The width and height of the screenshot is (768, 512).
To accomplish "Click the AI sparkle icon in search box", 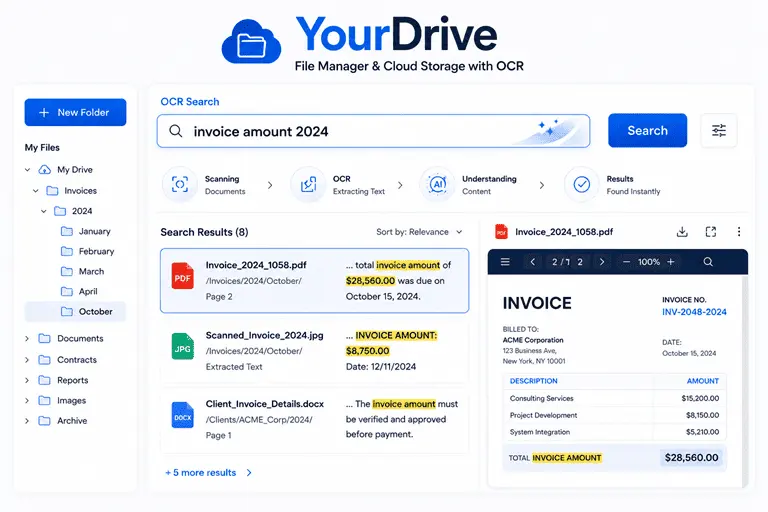I will [x=549, y=127].
